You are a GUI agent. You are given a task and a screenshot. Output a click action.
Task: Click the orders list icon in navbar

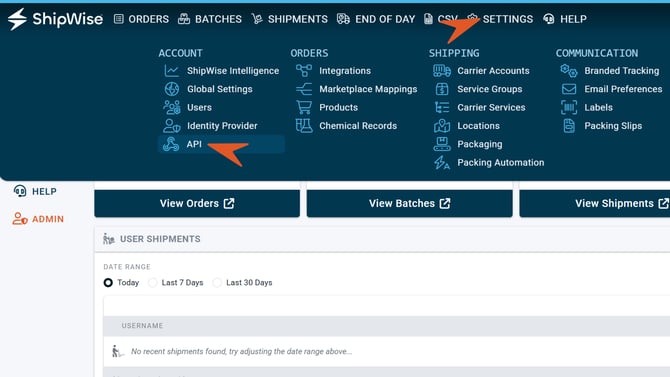point(119,19)
